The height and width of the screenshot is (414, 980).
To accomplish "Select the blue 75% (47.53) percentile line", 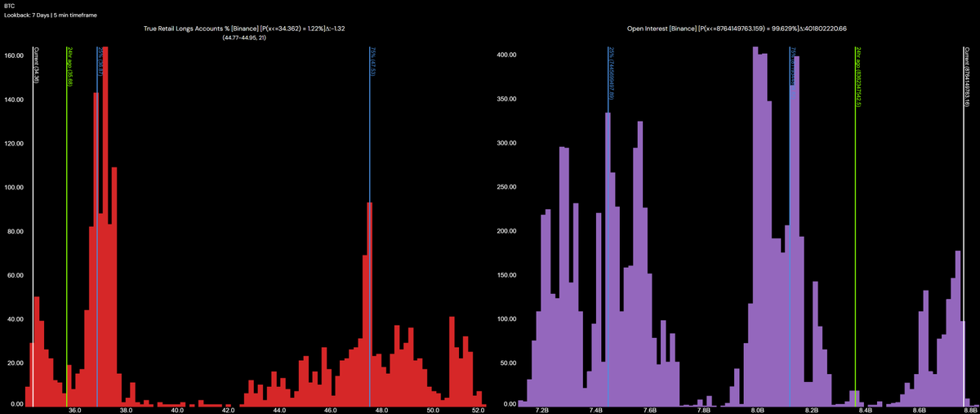I will 369,226.
